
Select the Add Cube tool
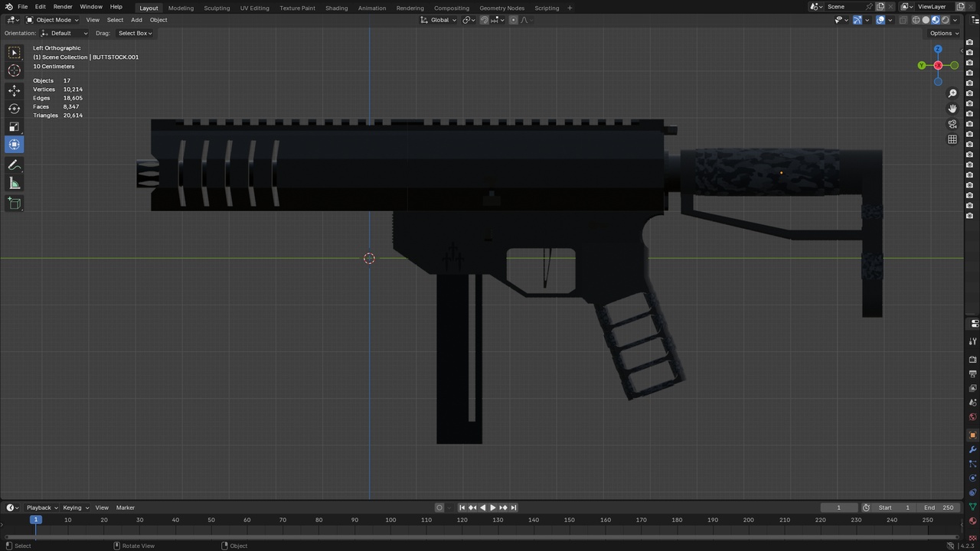tap(15, 204)
